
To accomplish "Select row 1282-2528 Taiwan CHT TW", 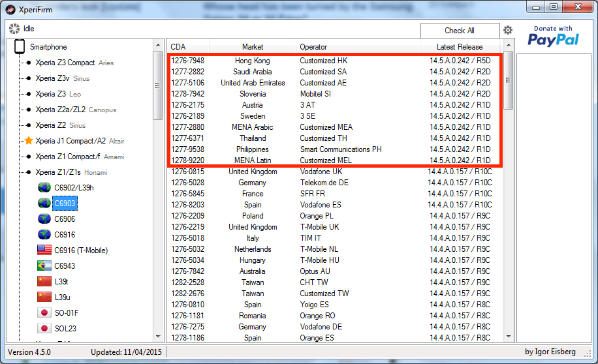I will point(335,282).
